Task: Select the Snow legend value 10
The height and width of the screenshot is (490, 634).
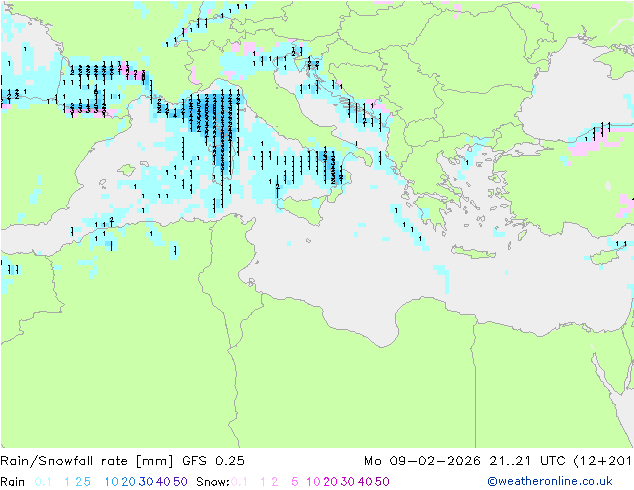Action: coord(313,482)
